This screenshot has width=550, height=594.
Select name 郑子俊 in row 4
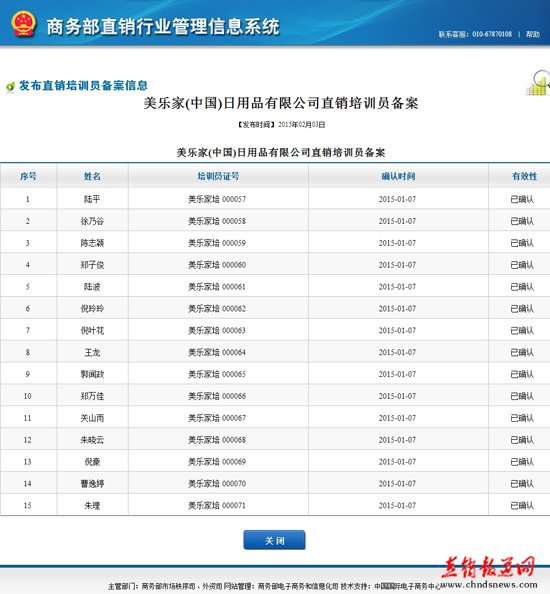click(x=92, y=265)
